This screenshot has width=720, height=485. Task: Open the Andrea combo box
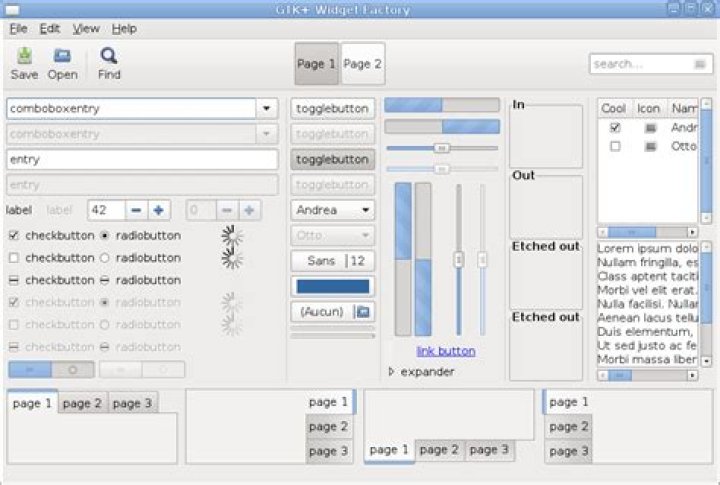[332, 210]
